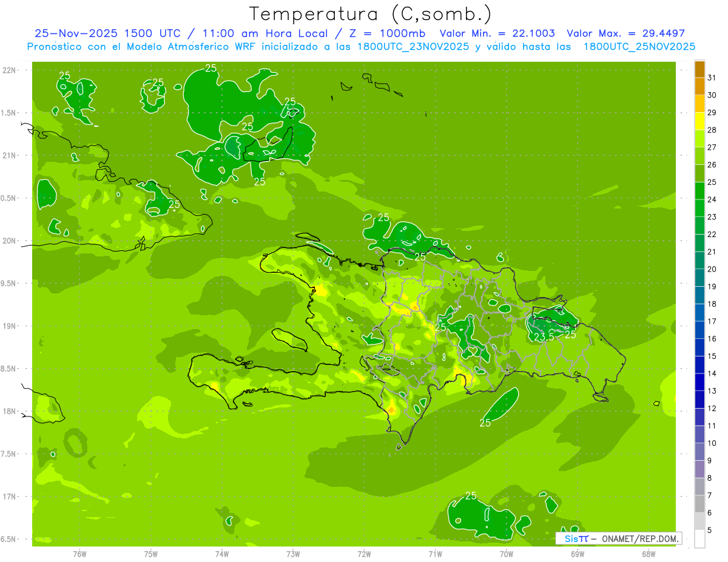
Task: Pick the legend color between 20 and 21
Action: [x=699, y=261]
